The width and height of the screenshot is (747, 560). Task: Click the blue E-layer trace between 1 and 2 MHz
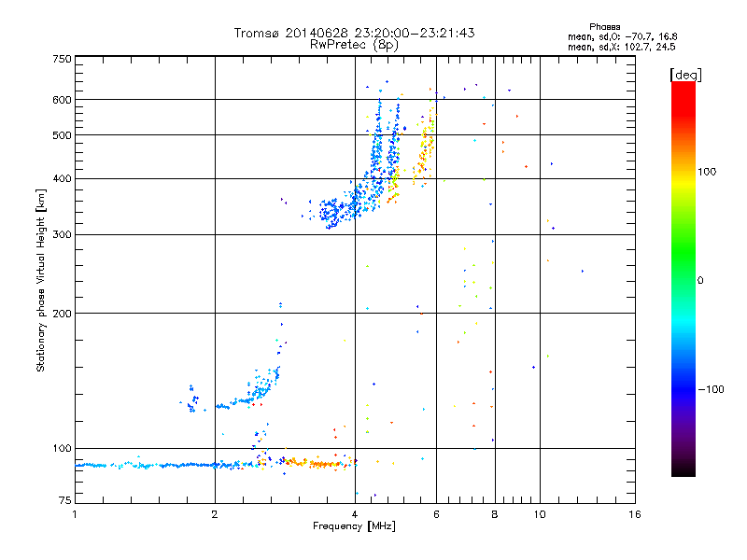[x=146, y=465]
